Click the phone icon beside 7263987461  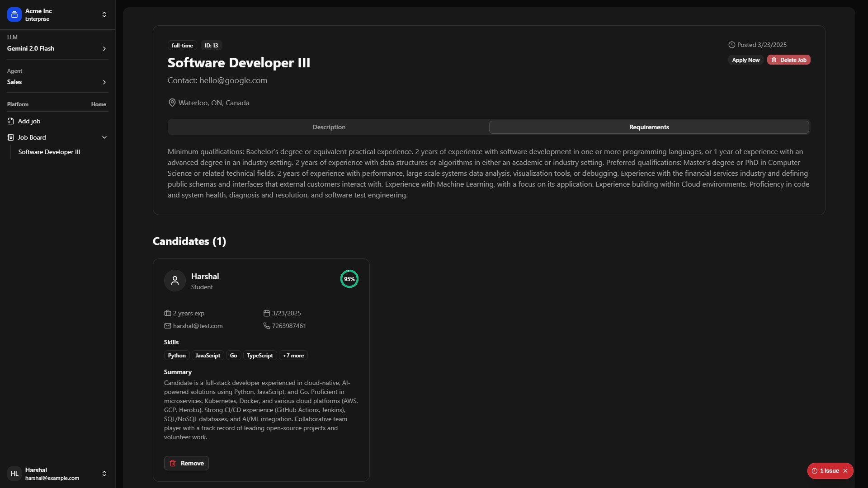pyautogui.click(x=267, y=326)
